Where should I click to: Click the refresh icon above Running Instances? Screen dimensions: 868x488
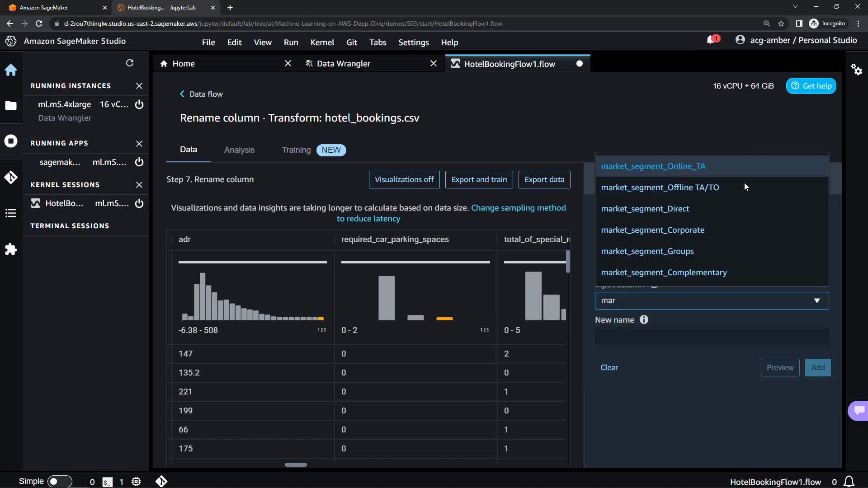click(x=130, y=63)
